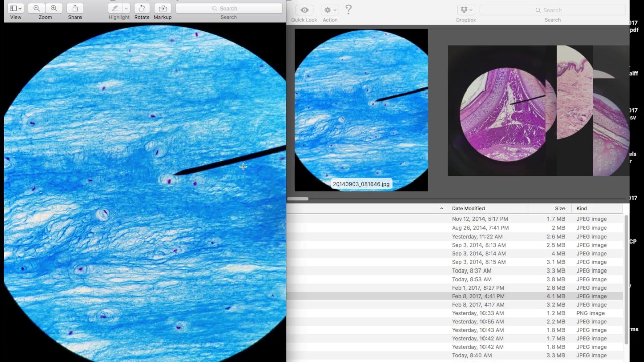
Task: Open the Finder Action gear menu
Action: (x=330, y=10)
